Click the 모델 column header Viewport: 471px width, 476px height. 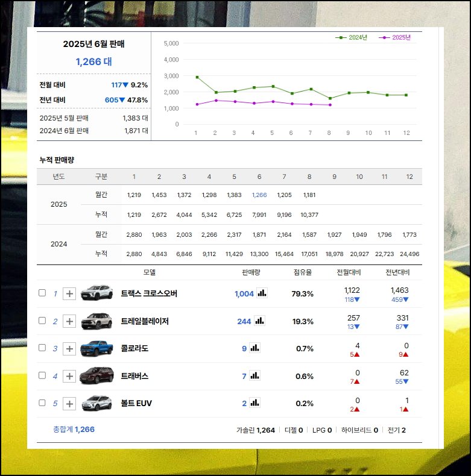coord(150,272)
